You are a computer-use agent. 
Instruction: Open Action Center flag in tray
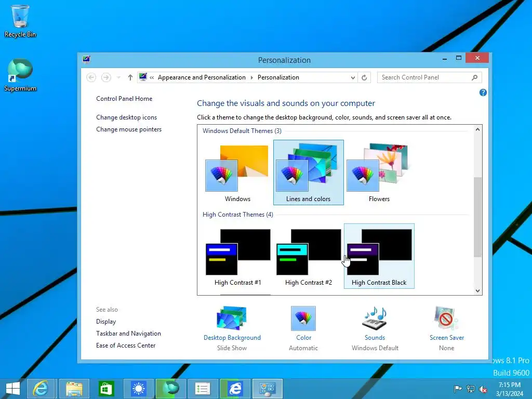[x=458, y=389]
